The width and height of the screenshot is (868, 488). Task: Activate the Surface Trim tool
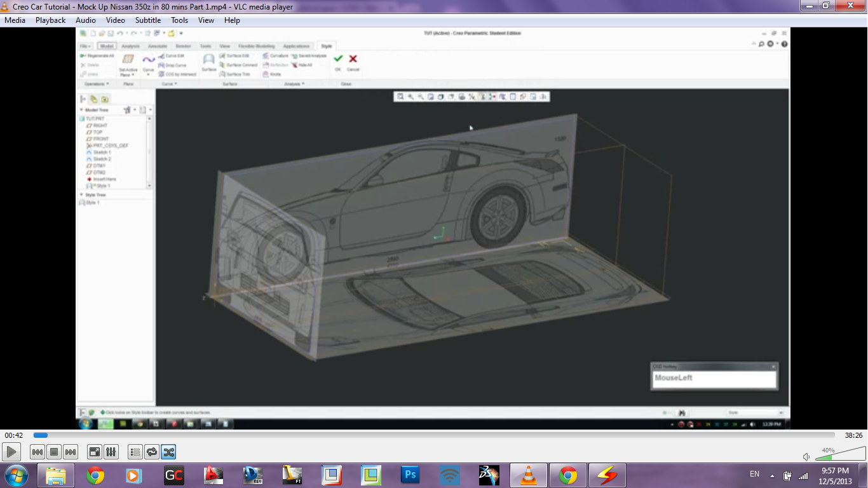pyautogui.click(x=238, y=74)
